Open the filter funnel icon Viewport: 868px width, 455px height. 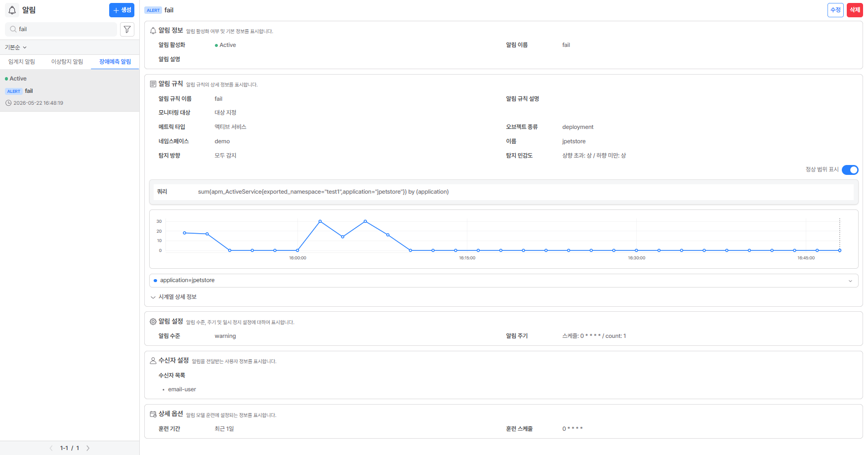[x=127, y=29]
